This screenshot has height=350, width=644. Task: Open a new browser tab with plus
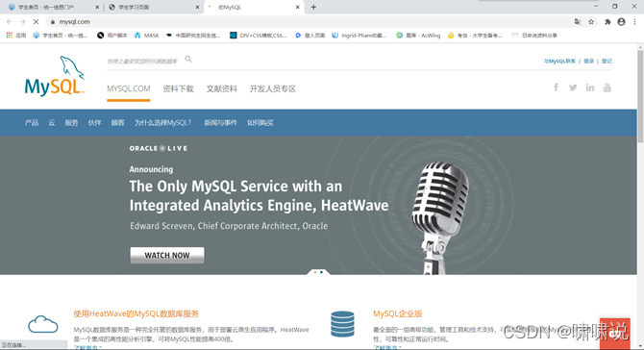[313, 7]
